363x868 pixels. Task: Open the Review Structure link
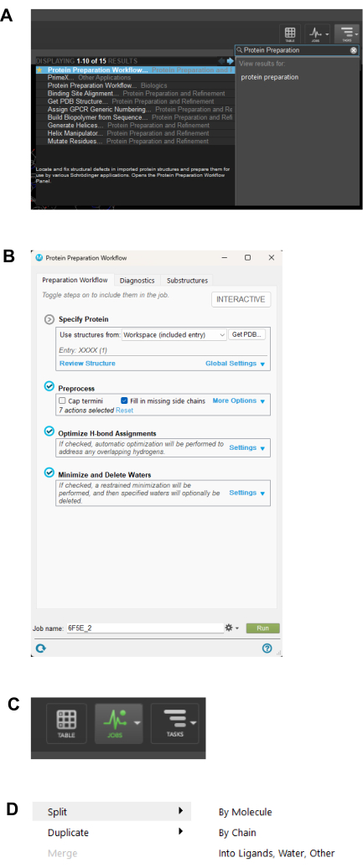(x=87, y=363)
